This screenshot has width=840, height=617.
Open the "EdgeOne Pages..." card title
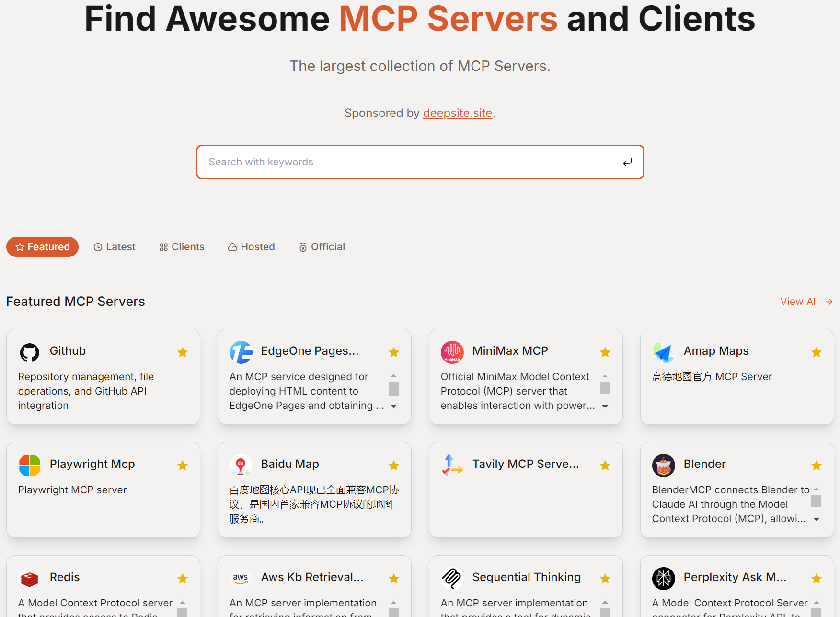click(310, 351)
